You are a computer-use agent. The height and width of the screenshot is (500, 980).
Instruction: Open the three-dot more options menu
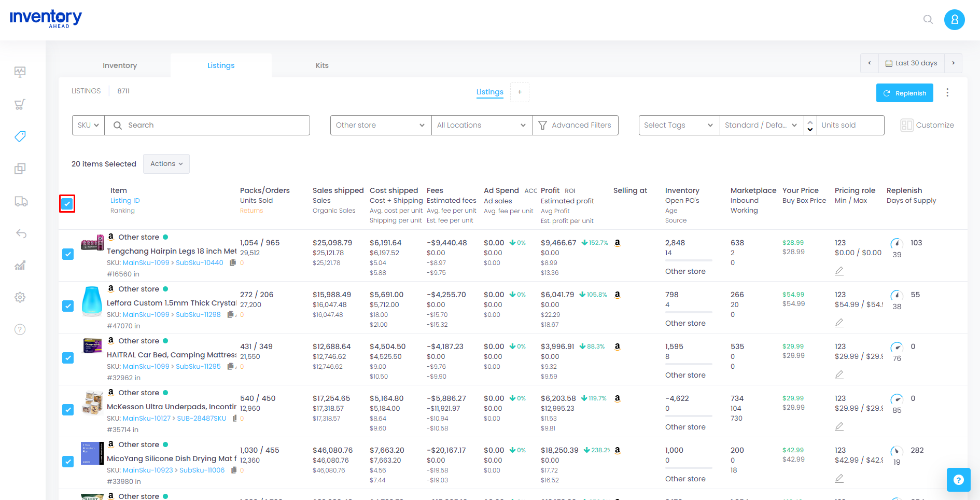[947, 92]
